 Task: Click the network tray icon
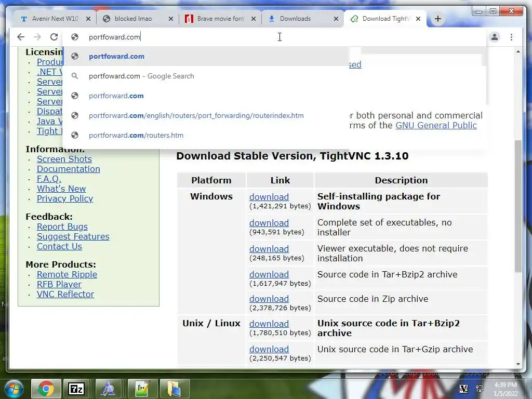(480, 389)
